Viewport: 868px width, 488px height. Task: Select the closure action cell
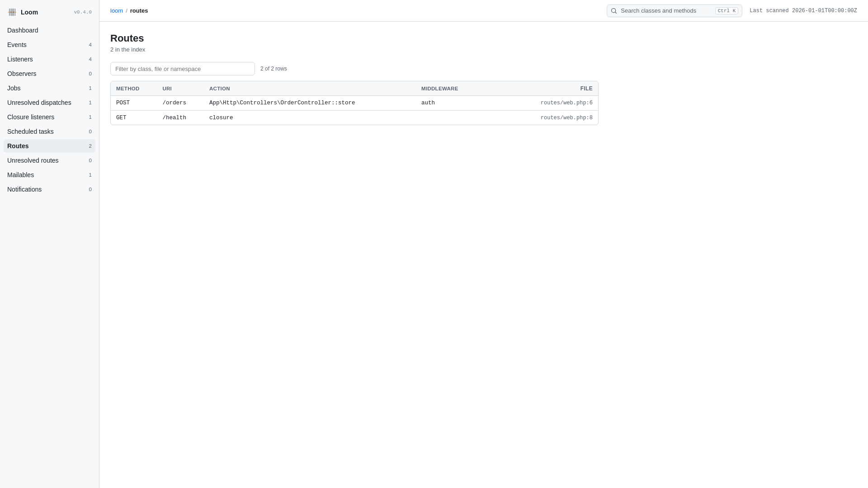click(221, 118)
